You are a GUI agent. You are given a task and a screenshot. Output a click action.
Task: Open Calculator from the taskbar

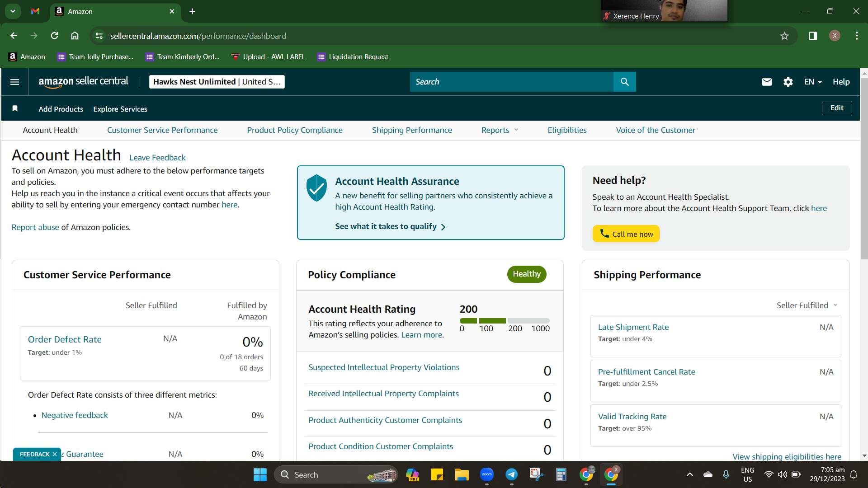(x=561, y=474)
